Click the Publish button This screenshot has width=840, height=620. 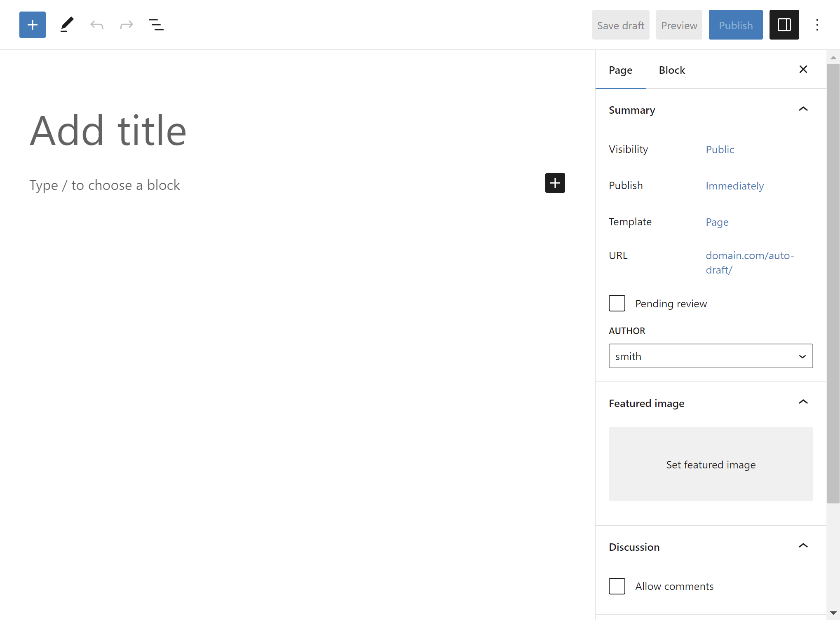(x=735, y=25)
